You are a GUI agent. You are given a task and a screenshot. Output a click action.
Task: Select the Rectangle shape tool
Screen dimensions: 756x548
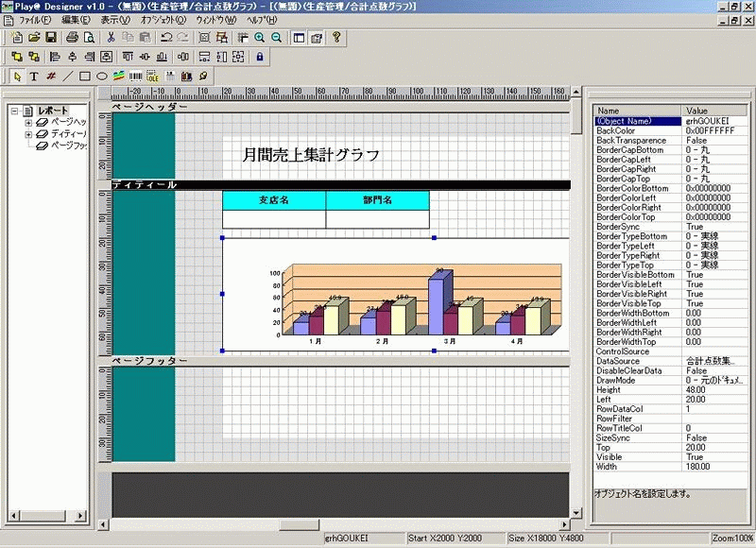coord(84,76)
